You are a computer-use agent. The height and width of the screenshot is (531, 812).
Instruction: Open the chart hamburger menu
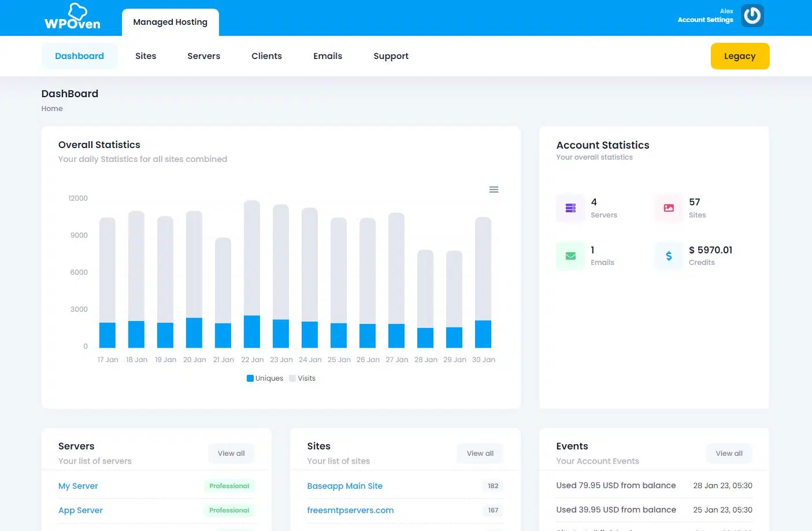[494, 190]
